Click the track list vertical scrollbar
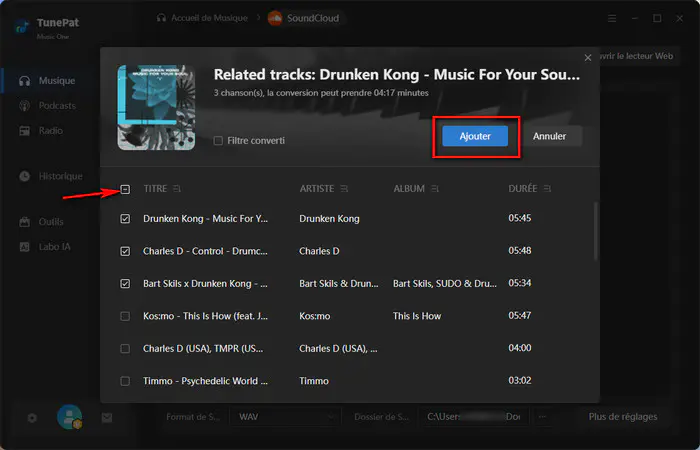Viewport: 700px width, 450px height. coord(596,231)
